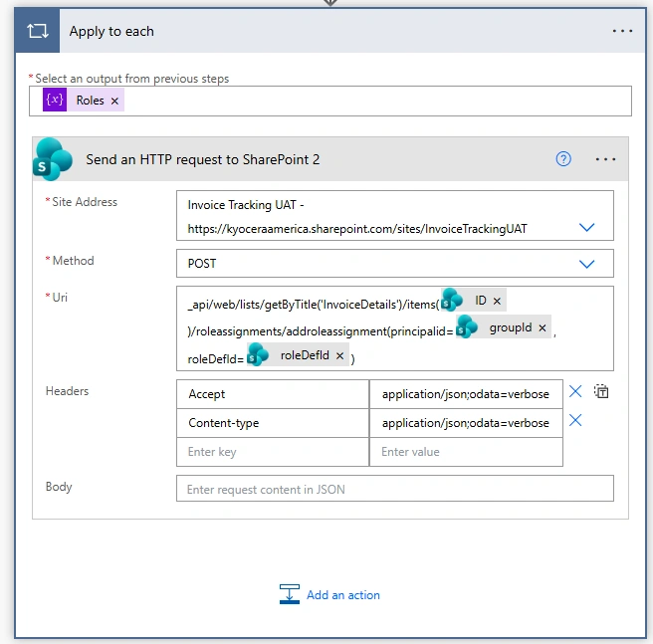
Task: Remove the ID token from Uri
Action: pos(497,301)
